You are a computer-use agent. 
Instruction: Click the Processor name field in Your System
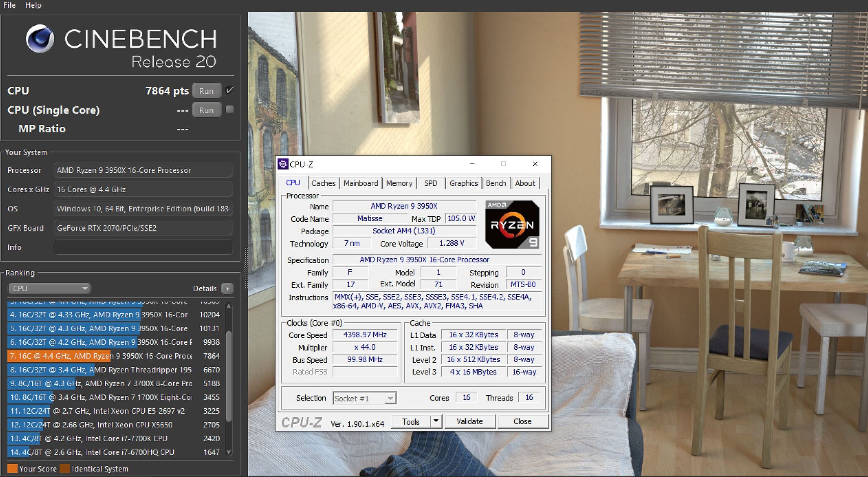click(143, 170)
